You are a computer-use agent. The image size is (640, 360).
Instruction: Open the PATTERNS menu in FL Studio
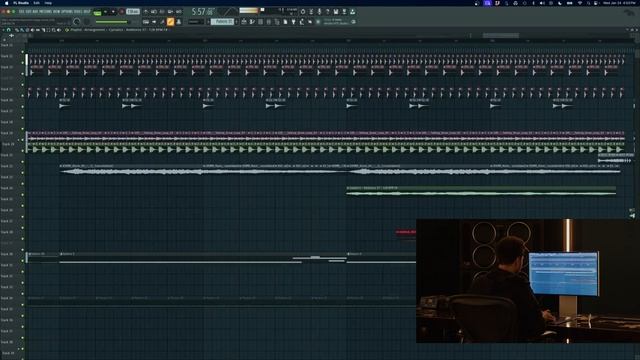pos(46,11)
